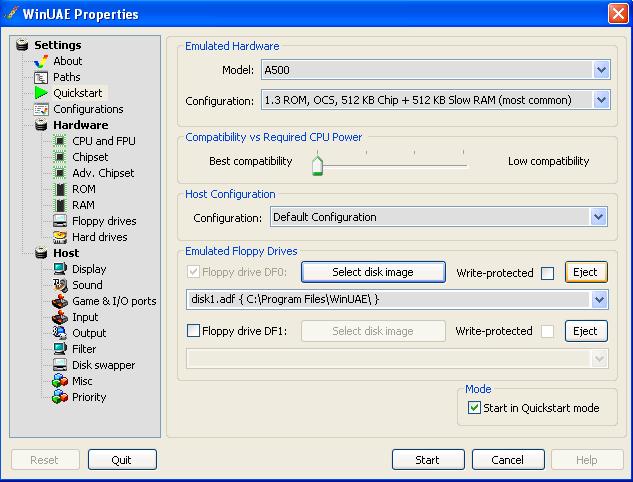Click the Game & I/O ports joystick icon
633x482 pixels.
[60, 301]
